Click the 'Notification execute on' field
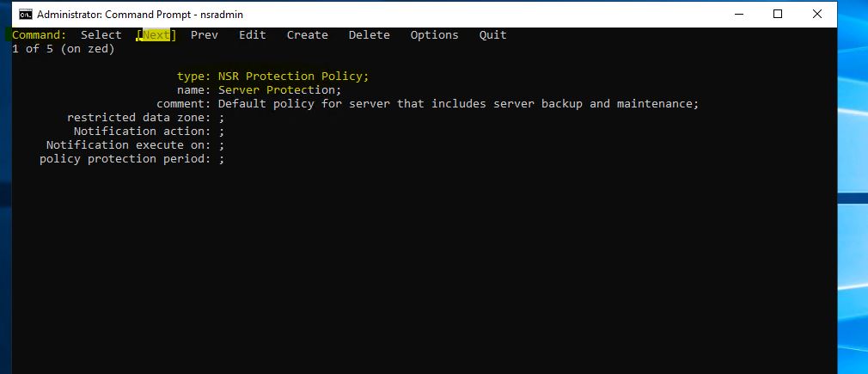Image resolution: width=868 pixels, height=374 pixels. pyautogui.click(x=128, y=145)
